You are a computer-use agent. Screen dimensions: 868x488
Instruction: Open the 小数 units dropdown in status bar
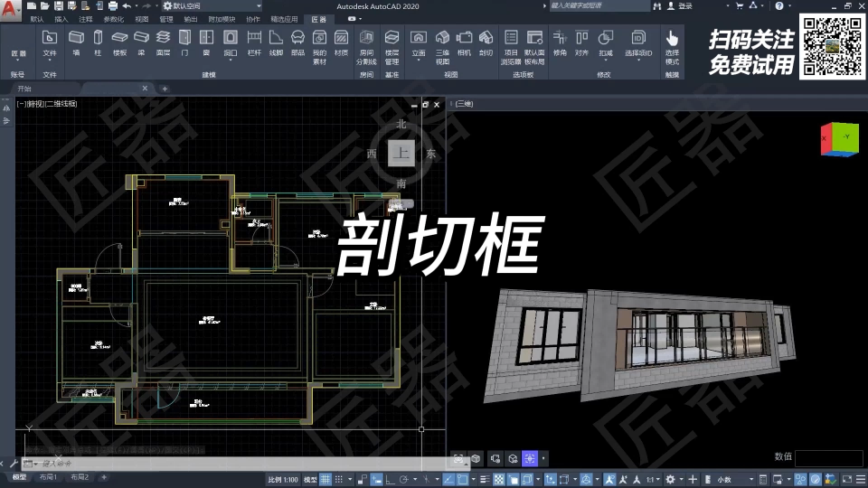[751, 479]
